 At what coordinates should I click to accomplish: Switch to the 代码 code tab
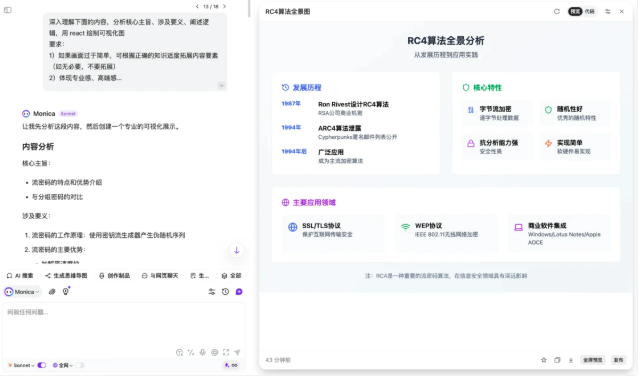pos(589,11)
